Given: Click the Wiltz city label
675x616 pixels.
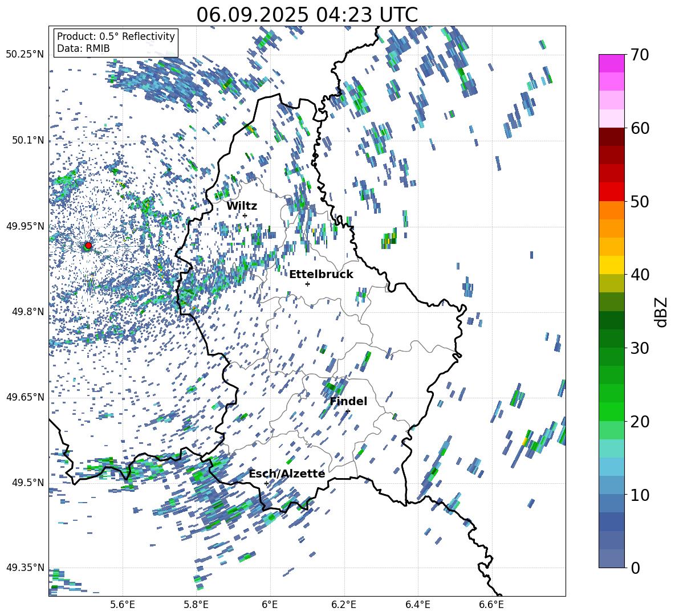Looking at the screenshot, I should [x=242, y=206].
